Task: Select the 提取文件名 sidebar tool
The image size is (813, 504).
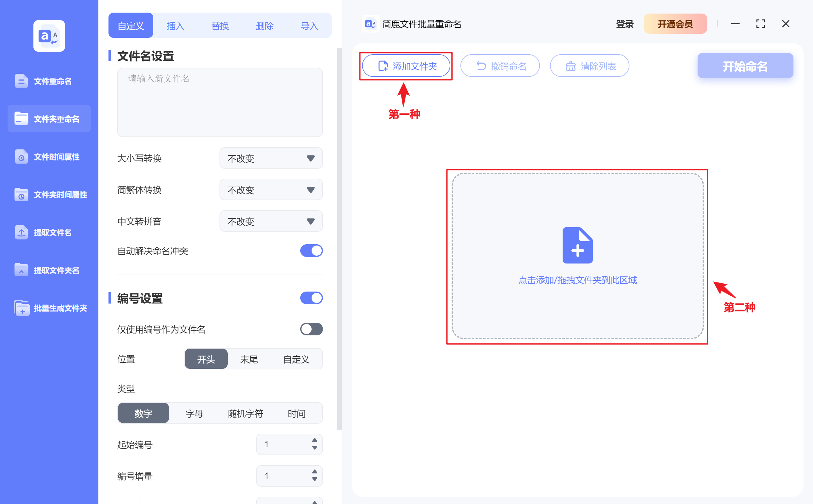Action: coord(49,232)
